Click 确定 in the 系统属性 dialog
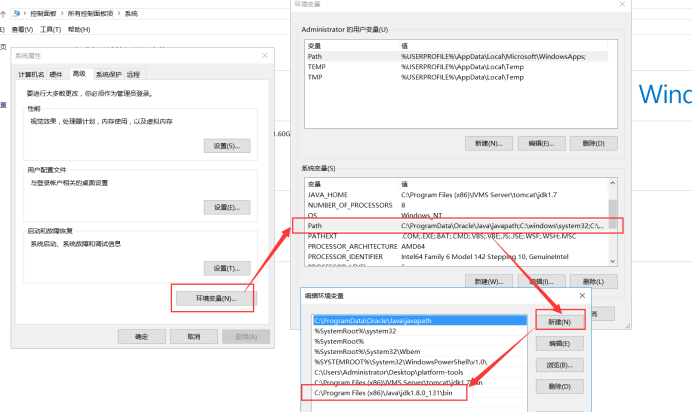Viewport: 692px width, 413px height. click(142, 337)
